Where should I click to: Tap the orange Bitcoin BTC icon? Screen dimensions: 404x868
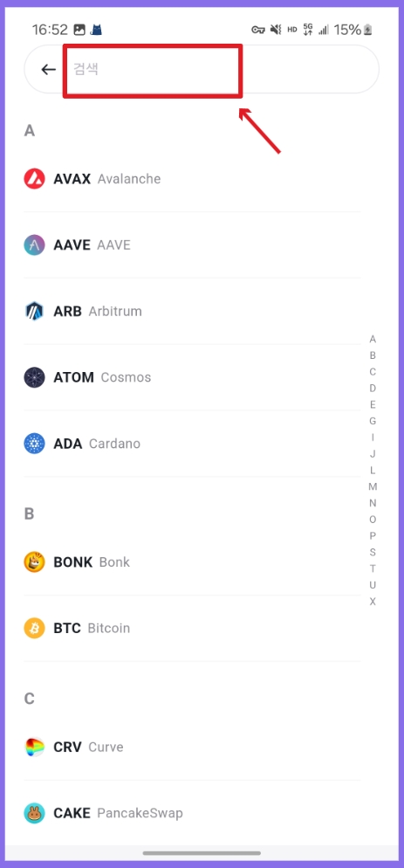click(x=34, y=629)
